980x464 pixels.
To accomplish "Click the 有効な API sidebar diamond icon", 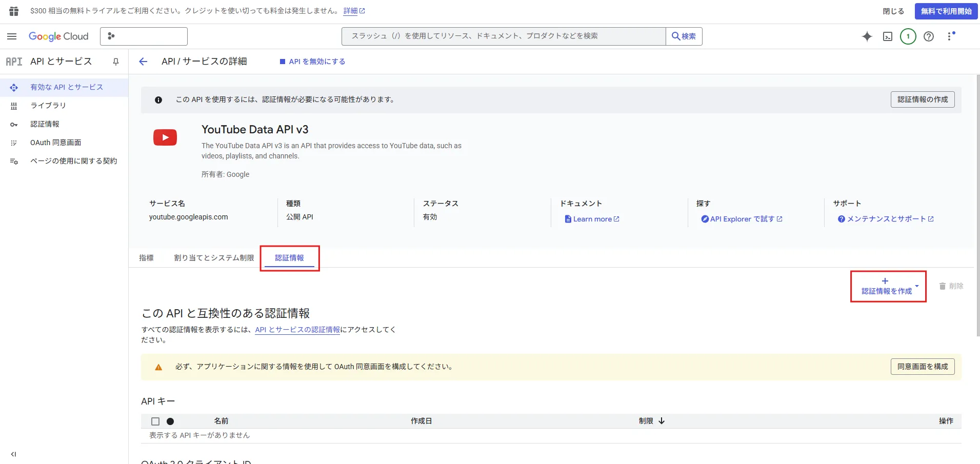I will tap(14, 88).
